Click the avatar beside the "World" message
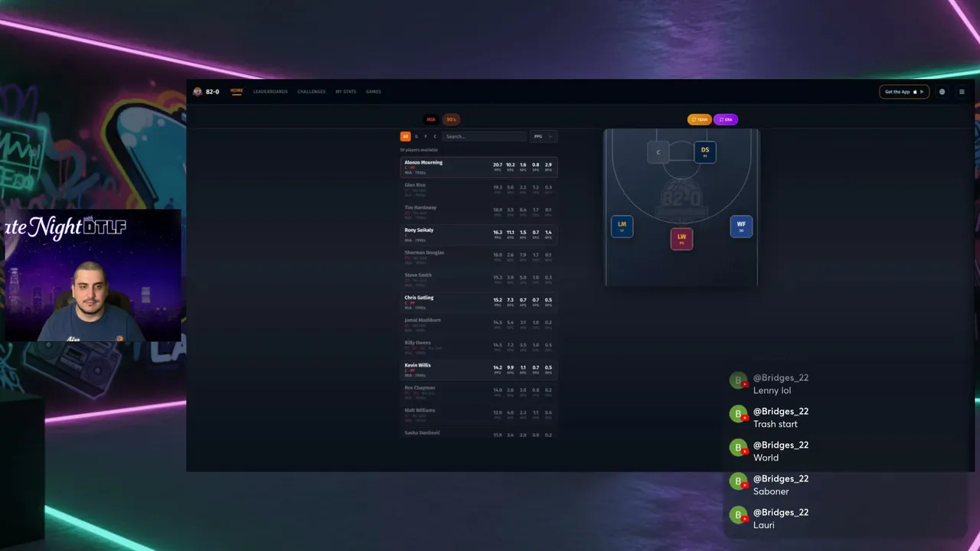The height and width of the screenshot is (551, 980). click(x=738, y=448)
